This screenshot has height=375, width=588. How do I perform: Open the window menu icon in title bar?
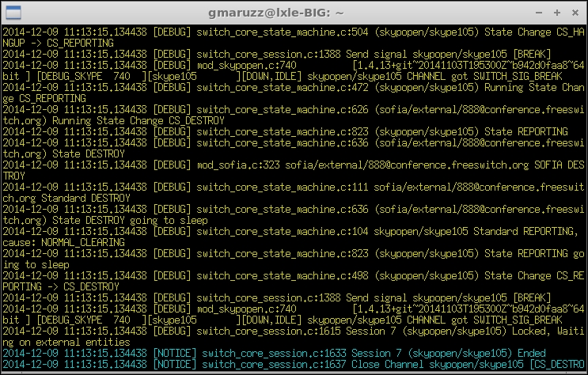[14, 13]
